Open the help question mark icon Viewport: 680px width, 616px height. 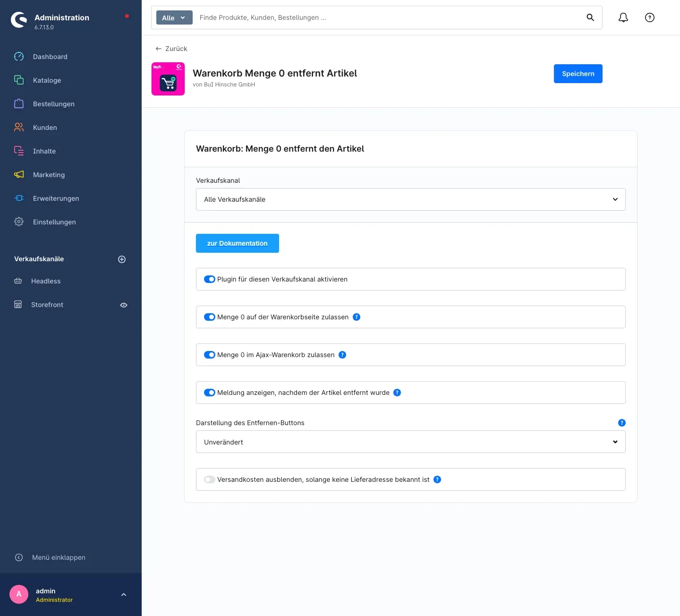click(650, 17)
